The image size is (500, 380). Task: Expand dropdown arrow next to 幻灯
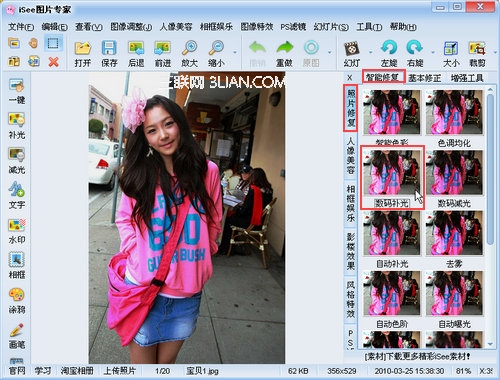(x=370, y=52)
